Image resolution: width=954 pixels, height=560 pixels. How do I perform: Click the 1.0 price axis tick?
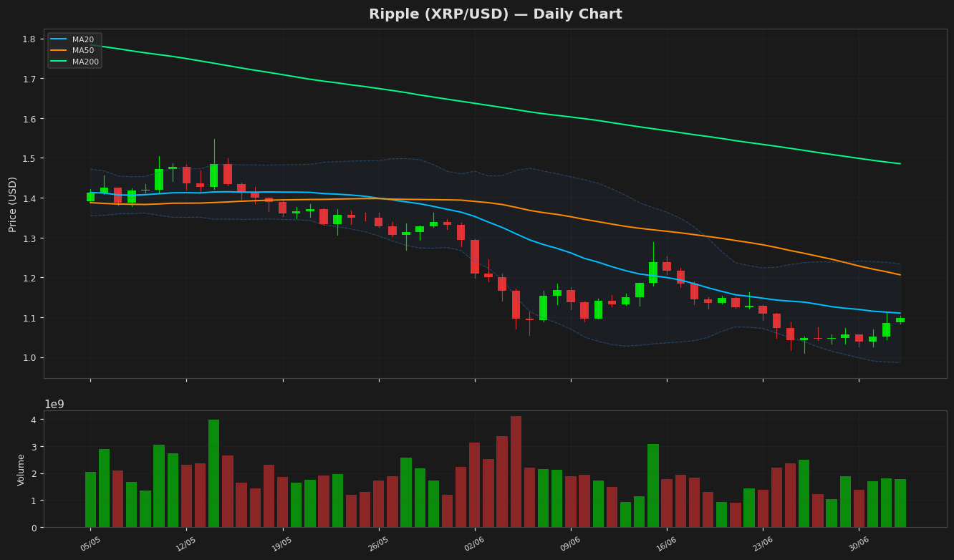point(29,357)
